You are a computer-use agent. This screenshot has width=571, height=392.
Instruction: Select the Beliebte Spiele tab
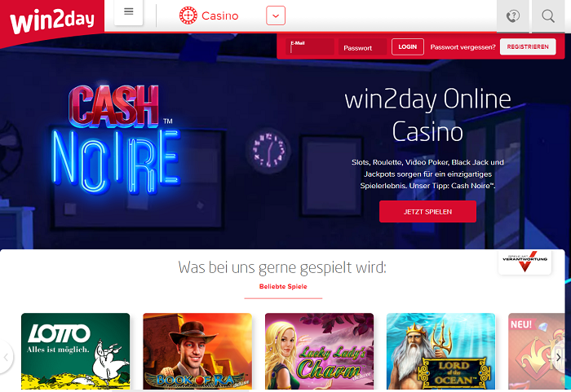click(x=283, y=286)
